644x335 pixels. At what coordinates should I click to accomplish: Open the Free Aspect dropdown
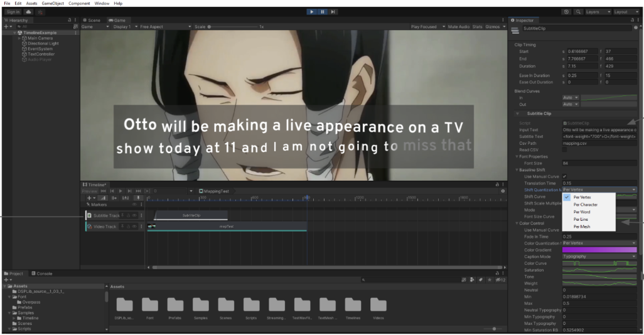(x=165, y=27)
